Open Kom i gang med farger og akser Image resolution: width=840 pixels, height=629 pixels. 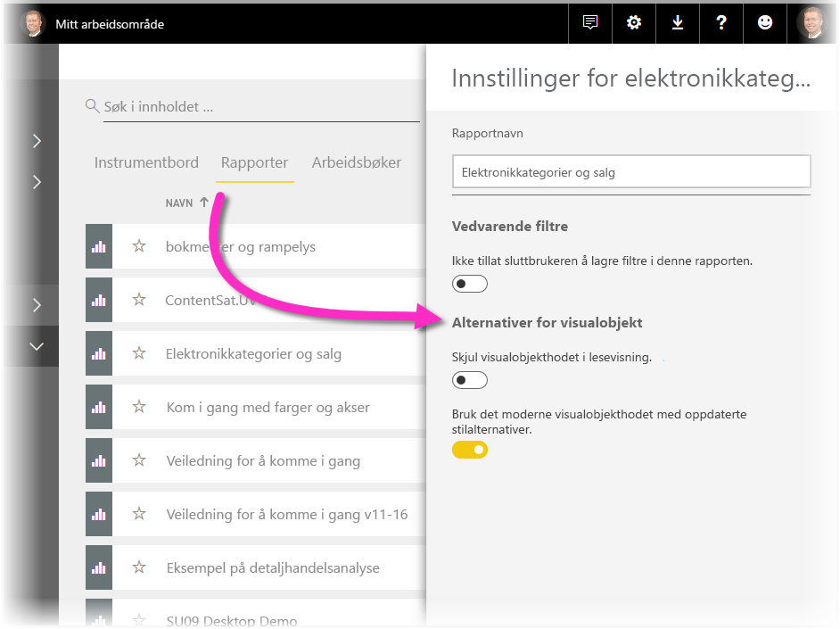(x=268, y=408)
